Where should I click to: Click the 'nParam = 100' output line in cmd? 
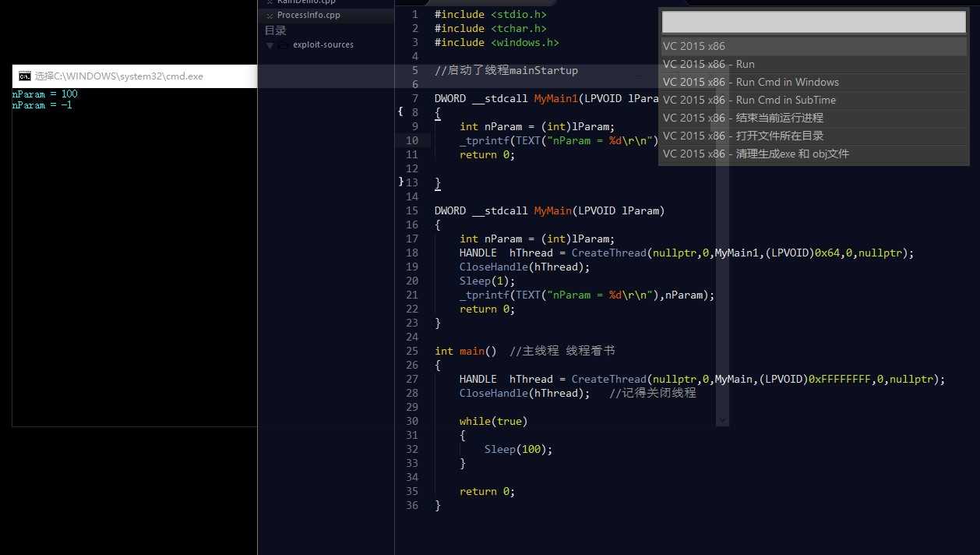44,94
